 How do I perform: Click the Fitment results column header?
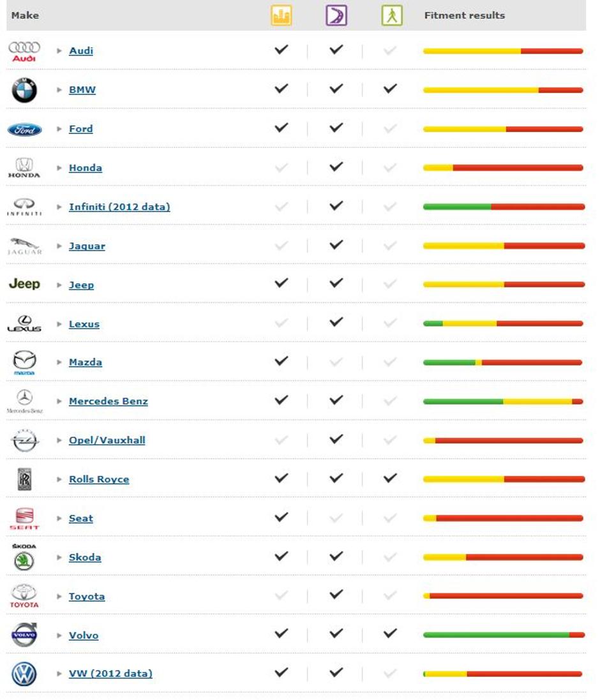[464, 15]
